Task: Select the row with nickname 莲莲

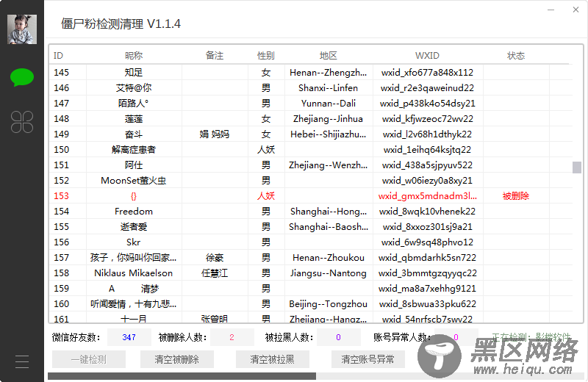Action: point(310,119)
